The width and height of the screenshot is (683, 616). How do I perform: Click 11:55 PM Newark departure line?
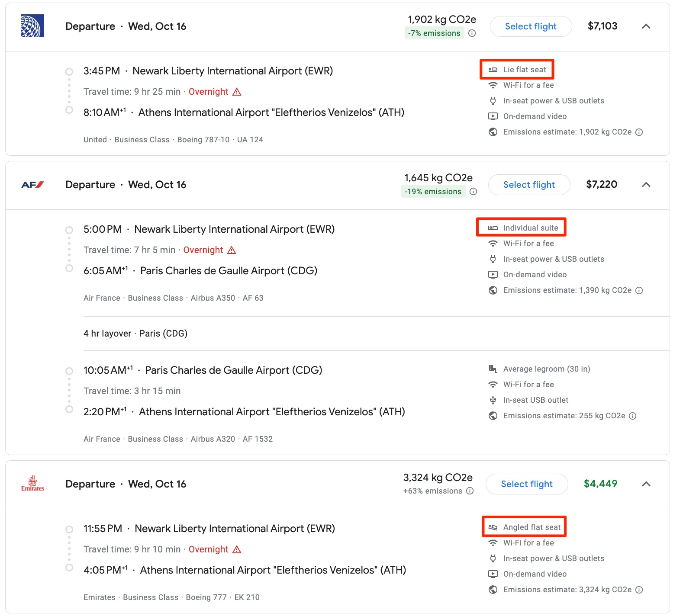coord(209,529)
